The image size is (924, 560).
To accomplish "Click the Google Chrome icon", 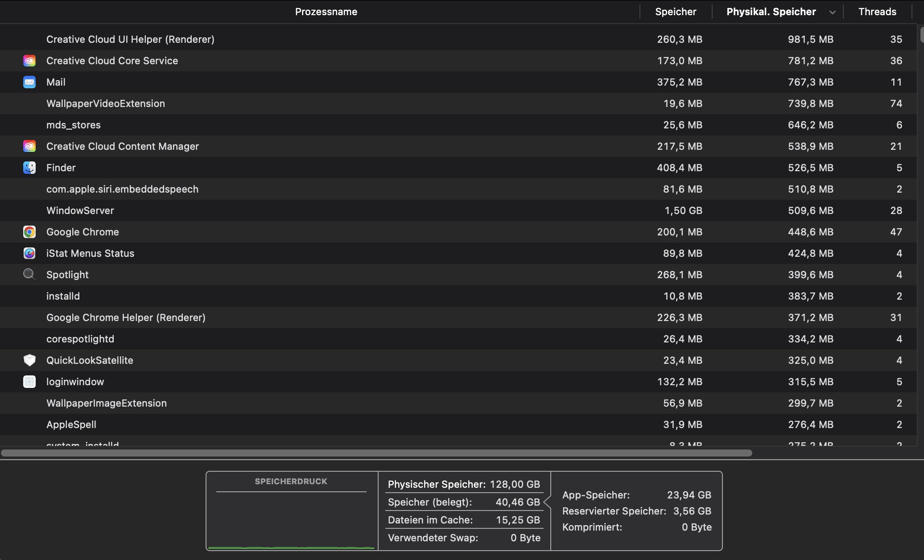I will 29,232.
